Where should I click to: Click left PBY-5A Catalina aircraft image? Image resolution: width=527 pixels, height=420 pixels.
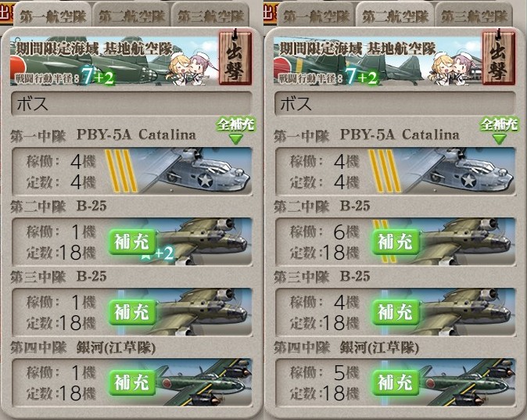coord(192,171)
